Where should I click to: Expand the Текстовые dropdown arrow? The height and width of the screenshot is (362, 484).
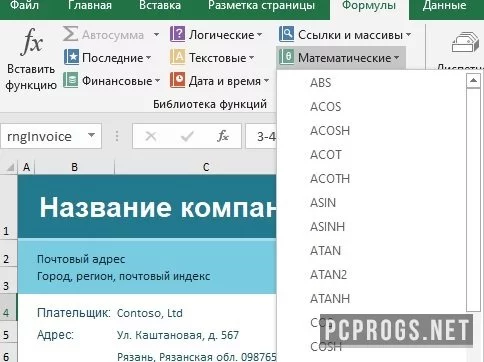tap(251, 58)
